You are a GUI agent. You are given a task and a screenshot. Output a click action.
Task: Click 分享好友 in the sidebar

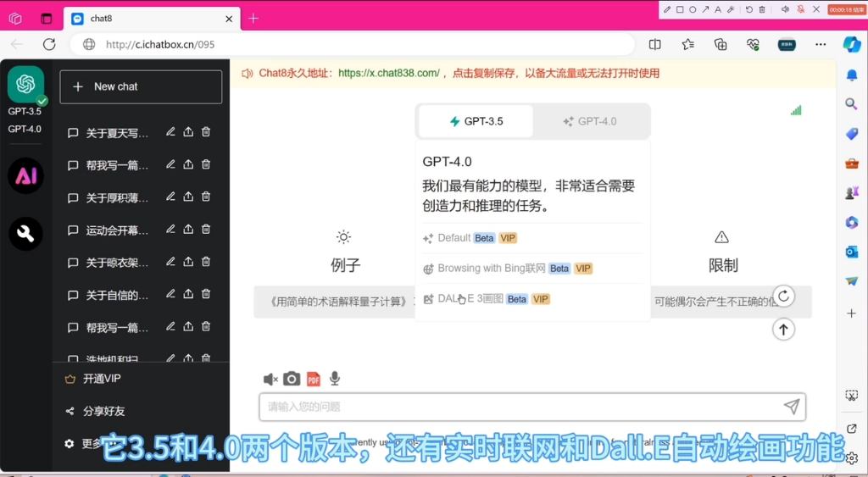coord(95,411)
